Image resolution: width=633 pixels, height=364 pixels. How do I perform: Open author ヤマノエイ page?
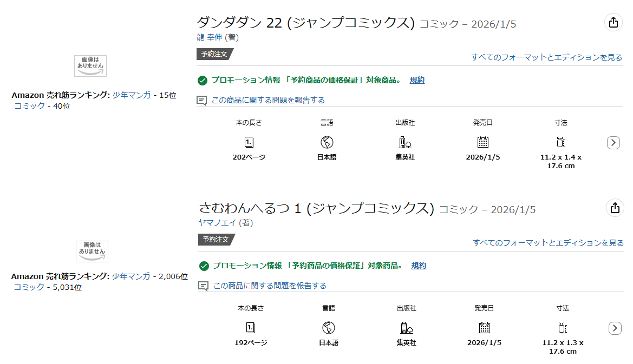pyautogui.click(x=218, y=223)
